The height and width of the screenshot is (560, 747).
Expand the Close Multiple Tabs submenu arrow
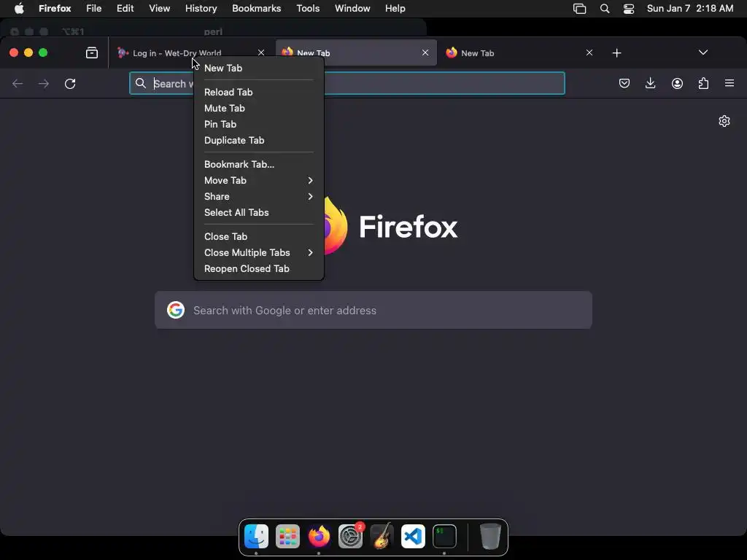[310, 253]
